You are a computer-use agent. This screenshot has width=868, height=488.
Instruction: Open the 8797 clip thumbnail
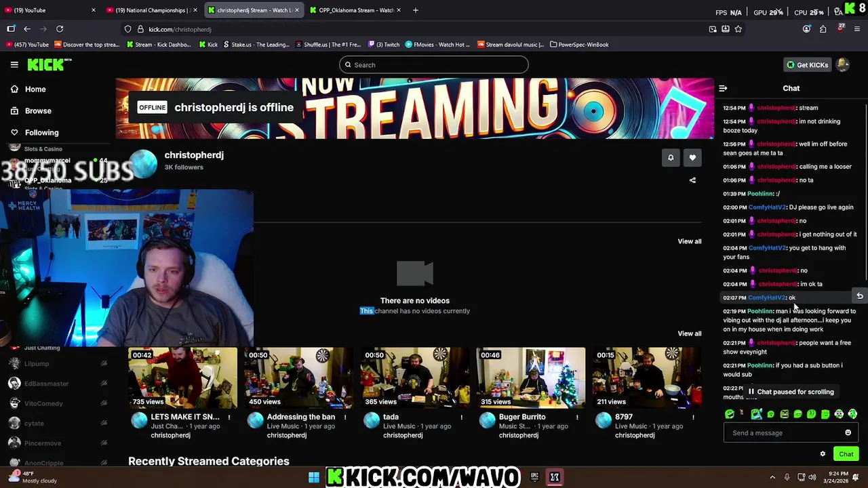646,378
